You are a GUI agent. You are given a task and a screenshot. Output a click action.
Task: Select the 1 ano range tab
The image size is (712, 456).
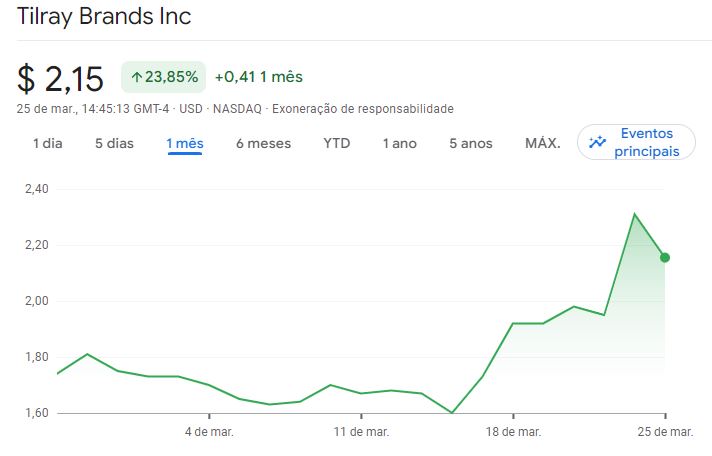(x=399, y=143)
